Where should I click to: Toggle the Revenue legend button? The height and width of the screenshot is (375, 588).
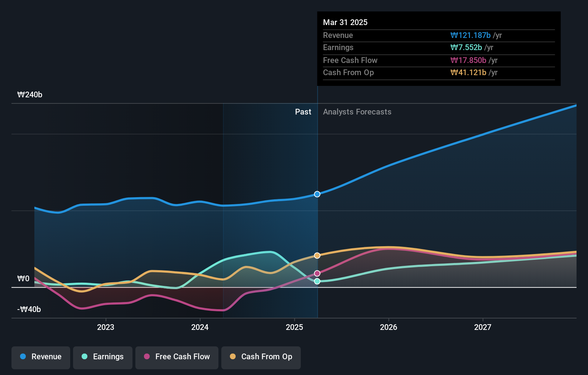coord(41,357)
